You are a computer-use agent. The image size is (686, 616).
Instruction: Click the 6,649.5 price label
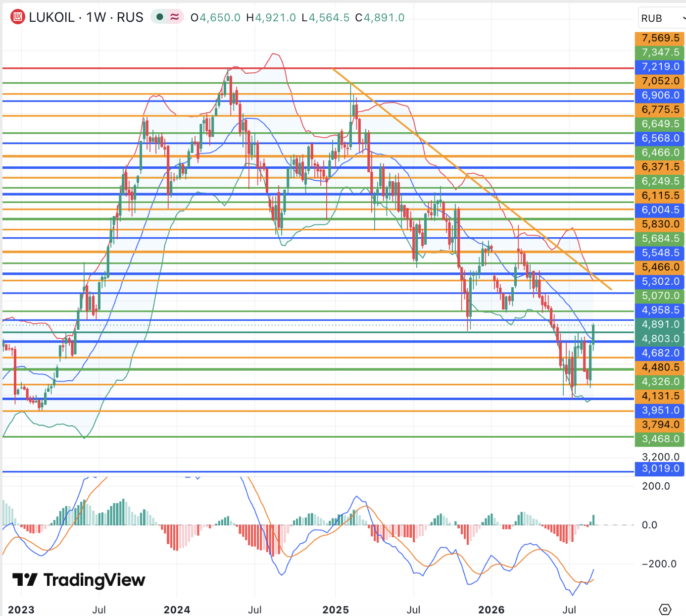coord(660,124)
